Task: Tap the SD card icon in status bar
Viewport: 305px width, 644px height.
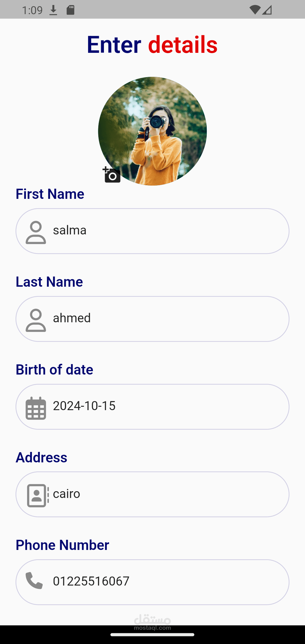Action: (x=70, y=10)
